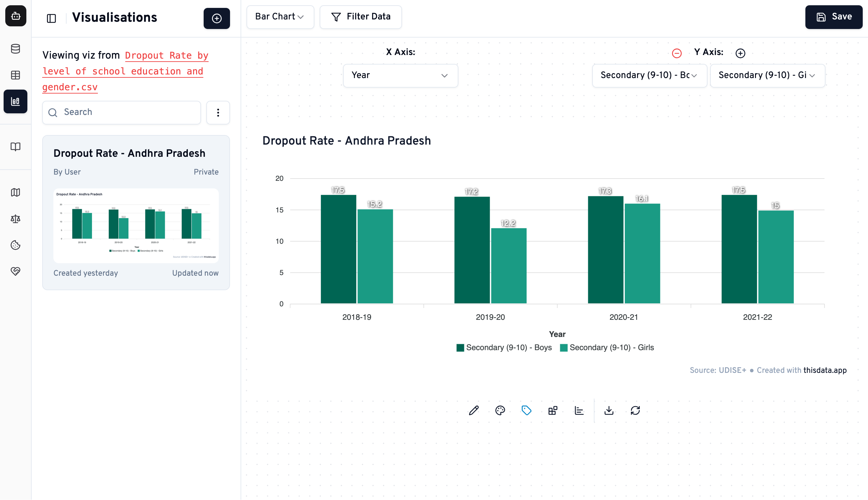Toggle Secondary (9-10) - Girls legend series

pos(608,347)
